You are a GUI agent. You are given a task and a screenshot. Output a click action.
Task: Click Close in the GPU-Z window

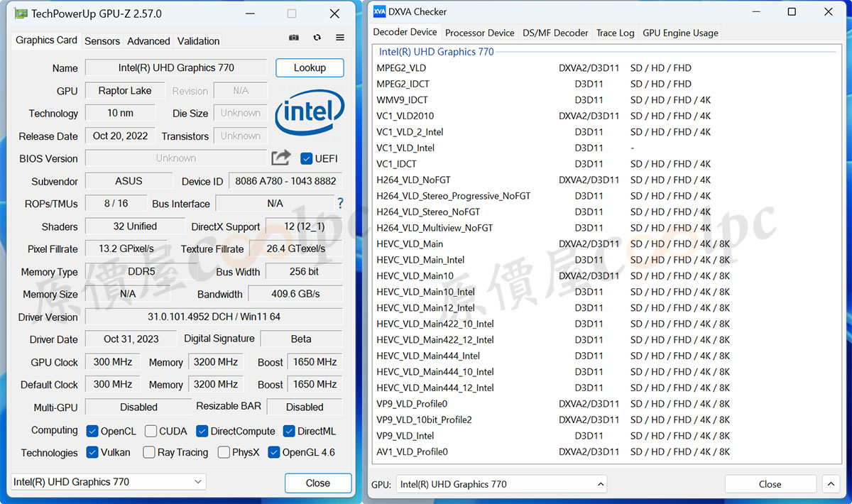(318, 483)
